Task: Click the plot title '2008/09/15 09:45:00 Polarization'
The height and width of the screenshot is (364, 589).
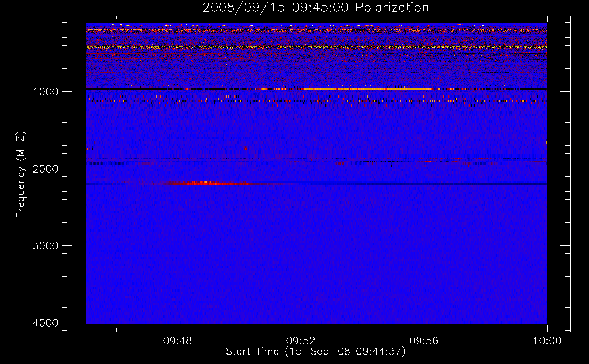Action: coord(316,7)
